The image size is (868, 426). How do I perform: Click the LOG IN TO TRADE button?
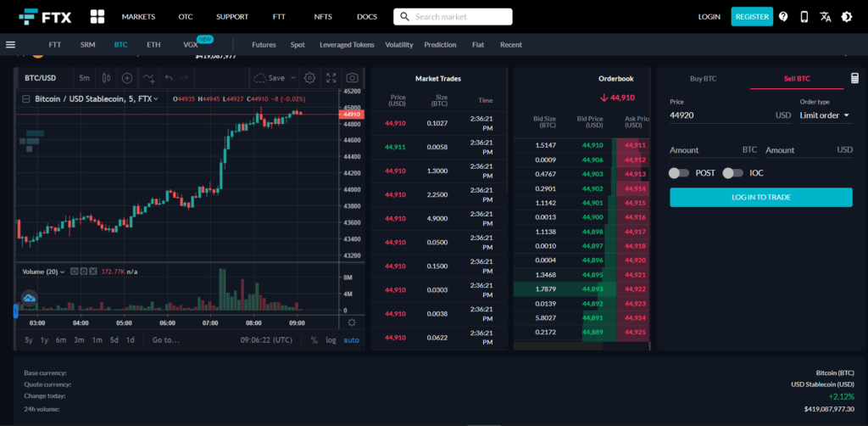pyautogui.click(x=761, y=197)
